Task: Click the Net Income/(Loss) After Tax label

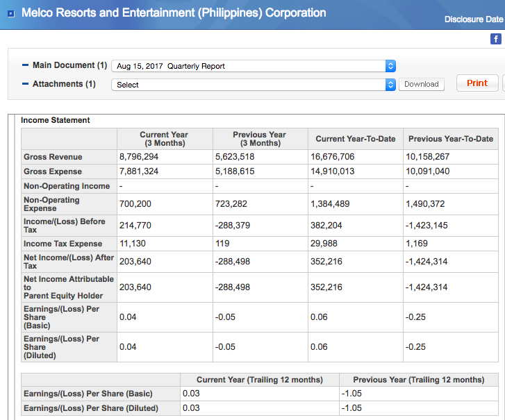Action: coord(69,262)
